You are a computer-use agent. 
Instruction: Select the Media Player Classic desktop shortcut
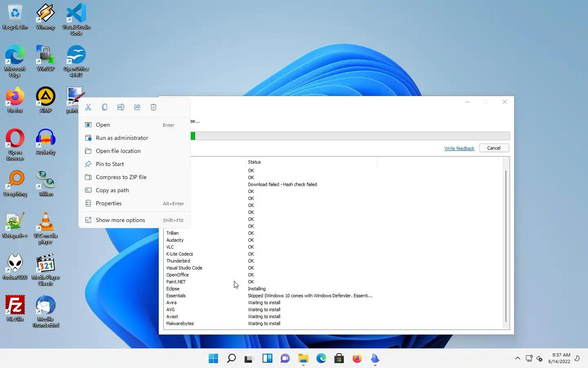pos(45,270)
